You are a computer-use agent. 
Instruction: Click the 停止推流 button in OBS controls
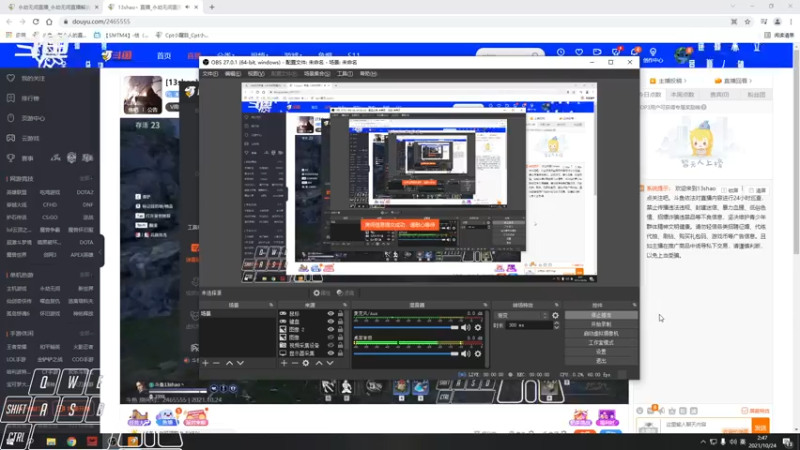point(601,315)
